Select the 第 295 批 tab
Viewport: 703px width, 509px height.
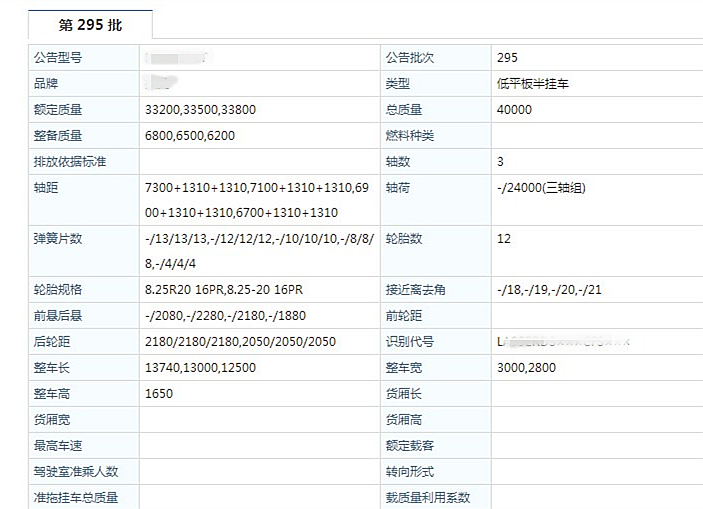[90, 25]
